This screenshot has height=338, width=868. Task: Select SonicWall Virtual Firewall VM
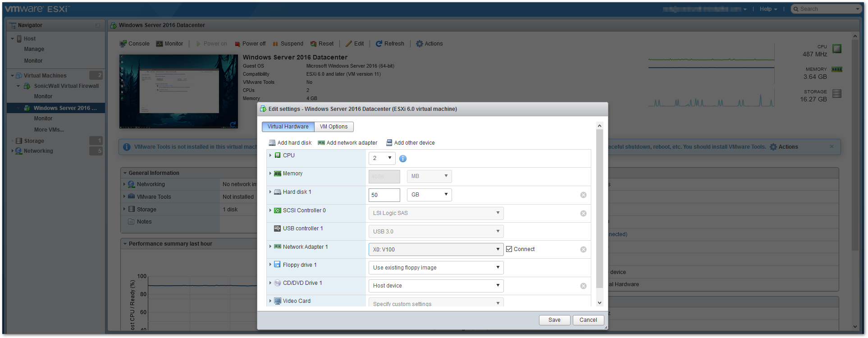(66, 86)
